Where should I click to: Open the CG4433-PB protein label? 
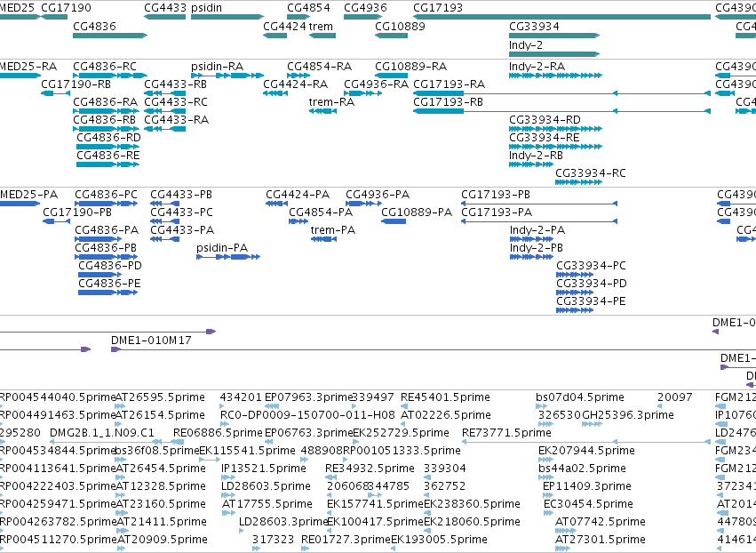(x=181, y=195)
